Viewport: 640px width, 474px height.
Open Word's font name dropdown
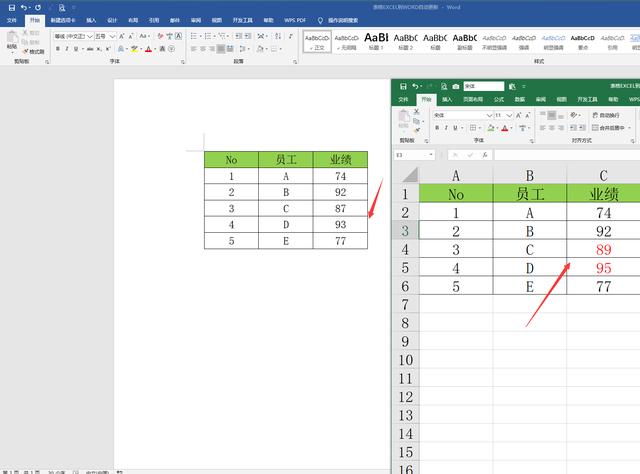click(90, 36)
